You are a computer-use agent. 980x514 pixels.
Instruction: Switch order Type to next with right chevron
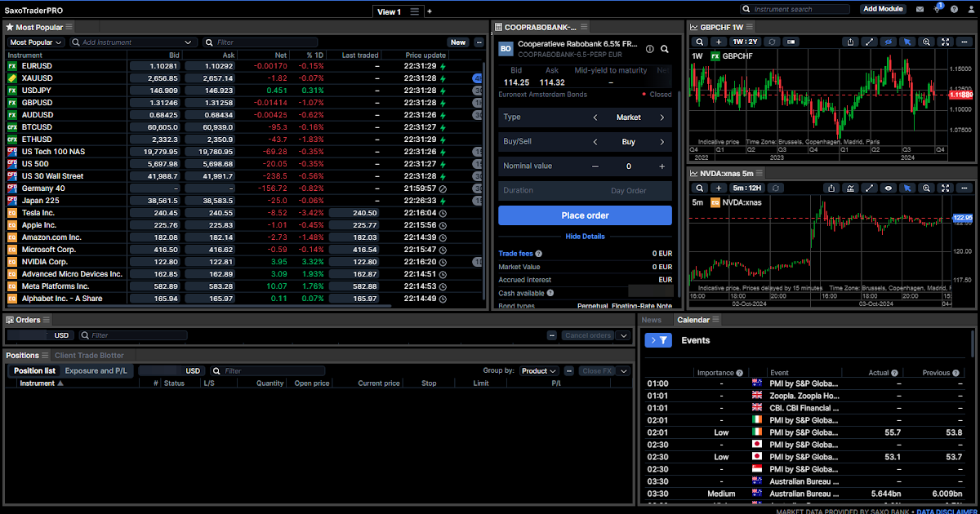pos(661,117)
